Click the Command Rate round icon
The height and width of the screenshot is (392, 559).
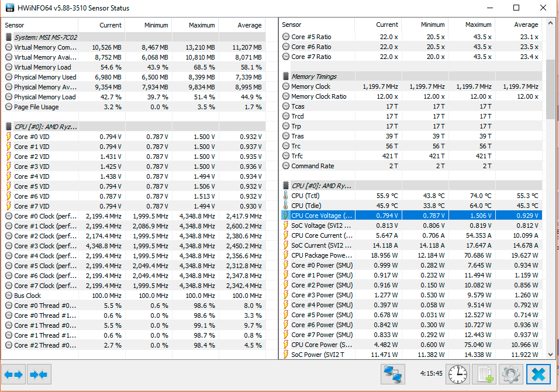coord(286,165)
